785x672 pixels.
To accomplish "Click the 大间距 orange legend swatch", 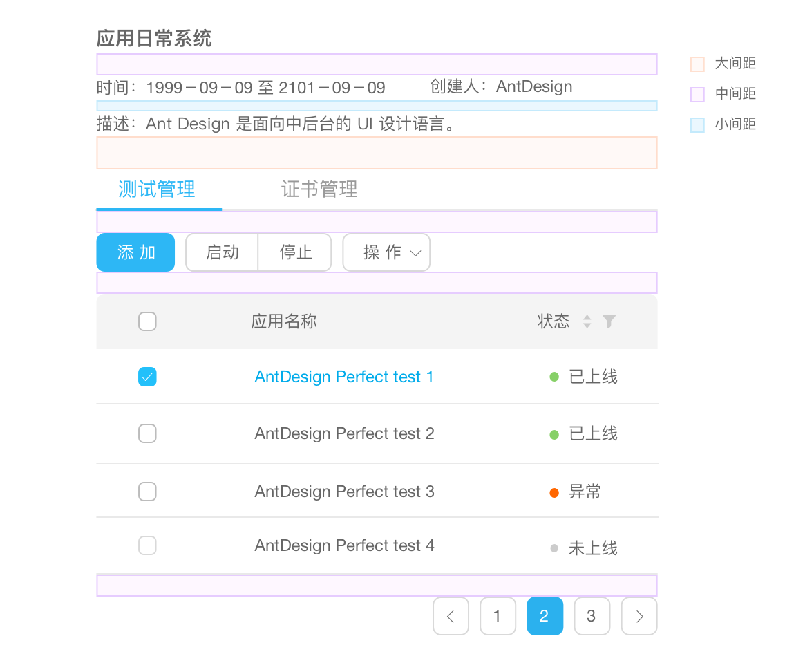I will click(x=697, y=64).
